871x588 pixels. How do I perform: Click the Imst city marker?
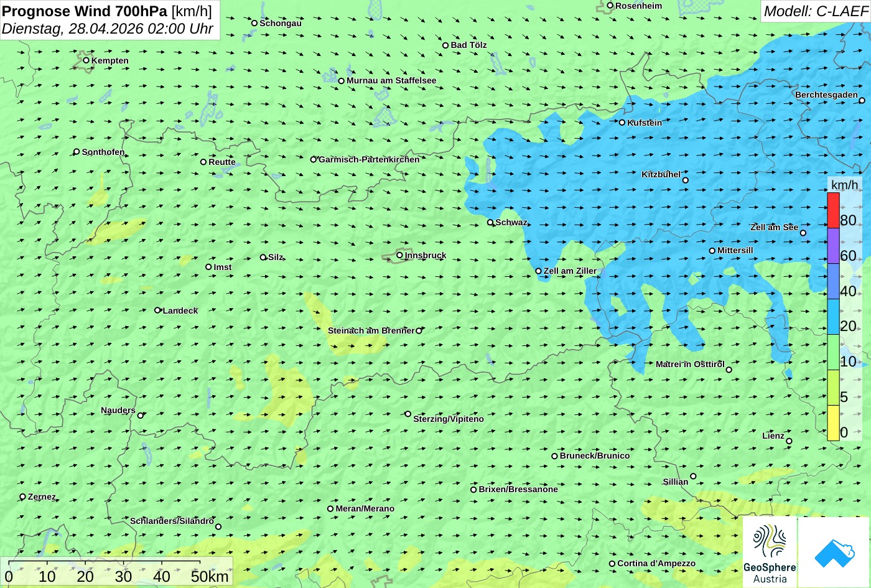[208, 267]
